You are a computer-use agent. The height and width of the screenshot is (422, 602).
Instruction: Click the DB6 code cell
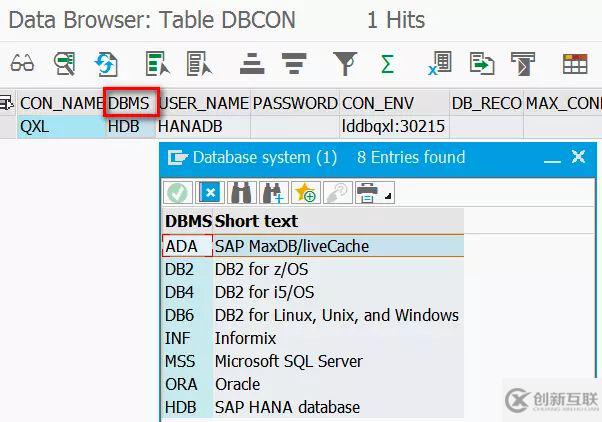click(187, 315)
